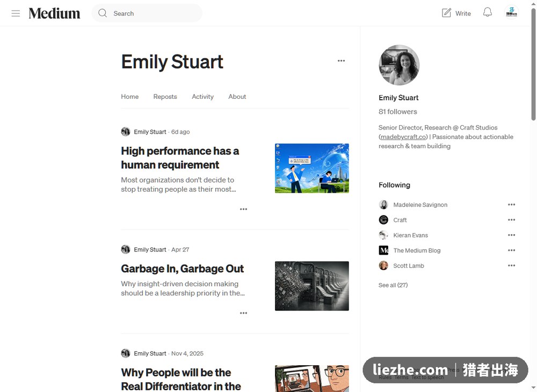This screenshot has width=537, height=392.
Task: Click the Craft publication logo icon
Action: click(x=383, y=220)
